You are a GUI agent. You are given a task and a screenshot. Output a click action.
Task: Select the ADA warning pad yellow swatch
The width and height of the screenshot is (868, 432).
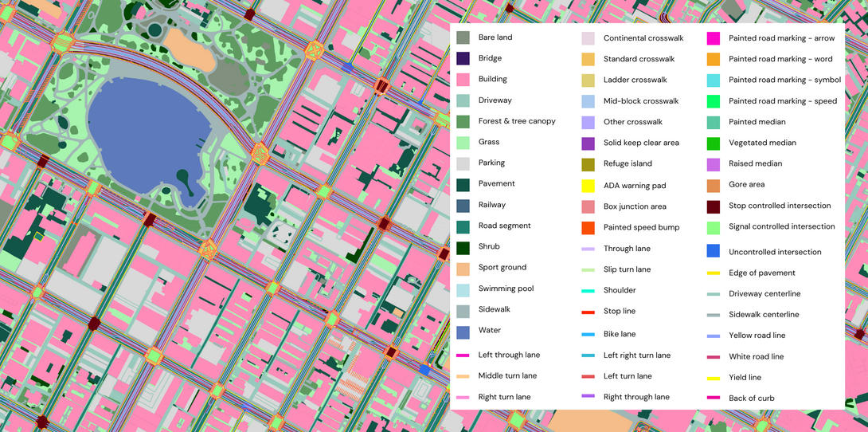pyautogui.click(x=588, y=186)
